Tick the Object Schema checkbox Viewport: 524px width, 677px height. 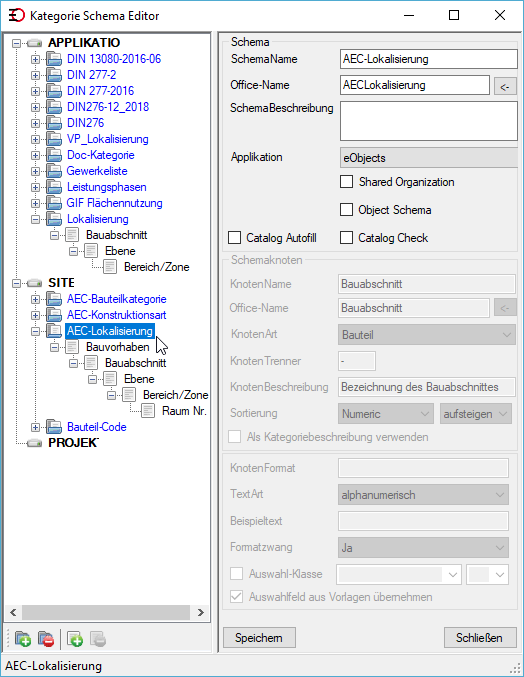point(347,209)
